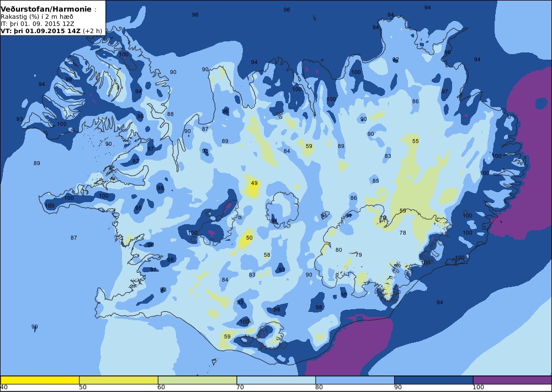The width and height of the screenshot is (552, 392).
Task: Click the "Rakastig (%) í 2 m hæð" label
Action: (37, 17)
